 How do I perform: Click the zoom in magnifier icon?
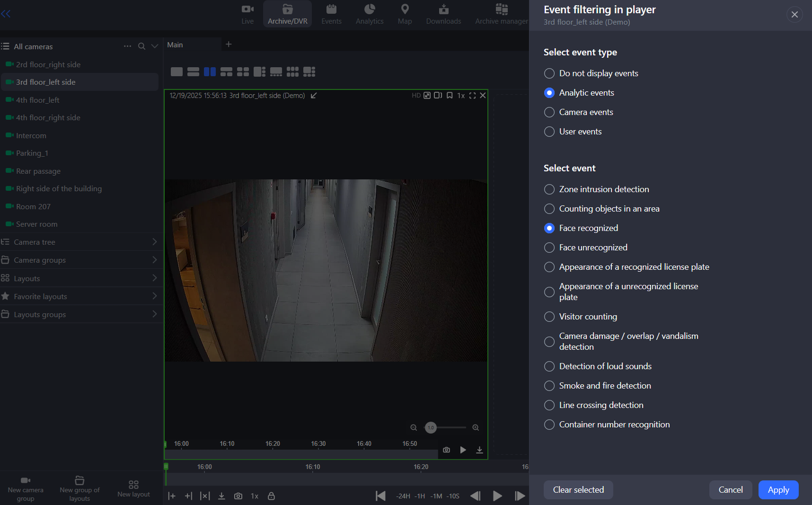click(x=476, y=428)
